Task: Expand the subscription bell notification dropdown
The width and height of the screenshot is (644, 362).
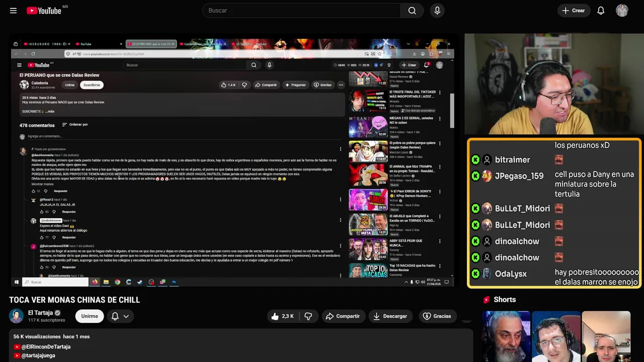Action: pyautogui.click(x=120, y=316)
